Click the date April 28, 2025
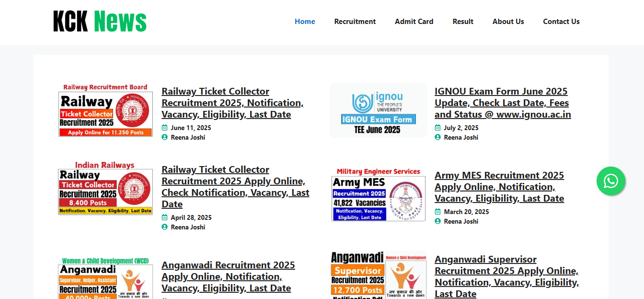Image resolution: width=644 pixels, height=299 pixels. tap(191, 217)
